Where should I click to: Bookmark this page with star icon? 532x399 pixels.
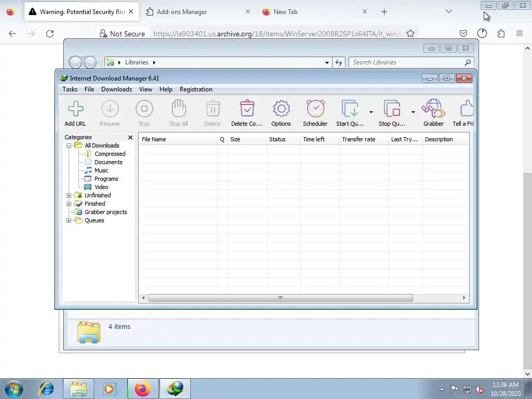410,34
